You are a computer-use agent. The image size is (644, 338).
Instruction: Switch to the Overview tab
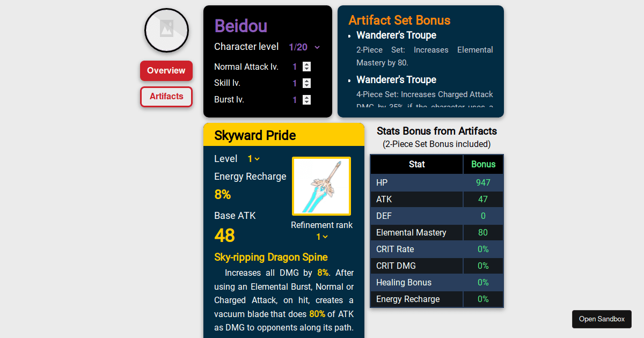[166, 71]
